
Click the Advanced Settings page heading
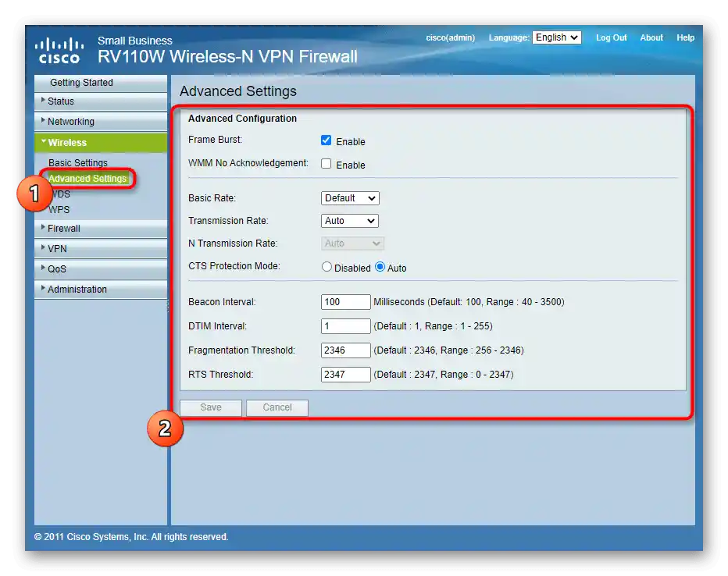pos(238,91)
